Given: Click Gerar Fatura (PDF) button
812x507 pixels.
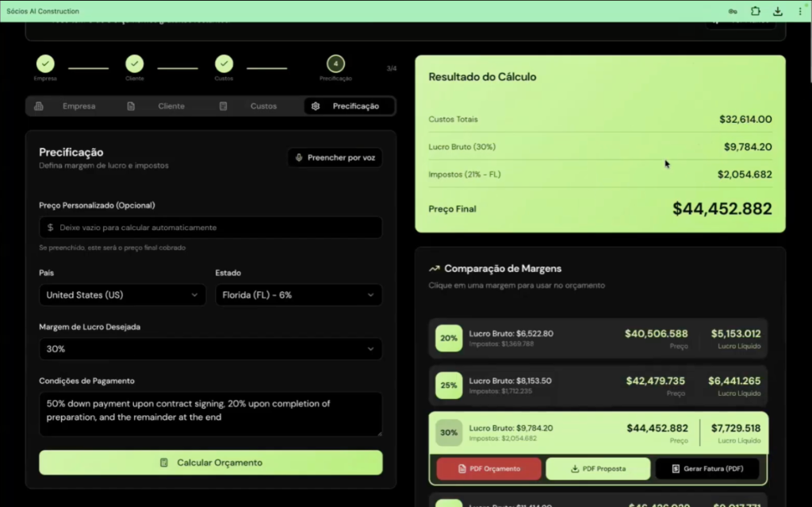Looking at the screenshot, I should tap(707, 469).
